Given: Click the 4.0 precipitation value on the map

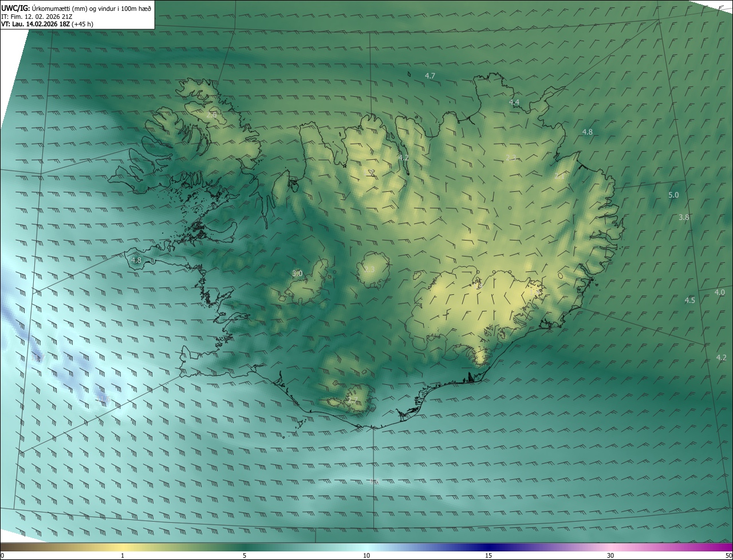Looking at the screenshot, I should coord(720,292).
